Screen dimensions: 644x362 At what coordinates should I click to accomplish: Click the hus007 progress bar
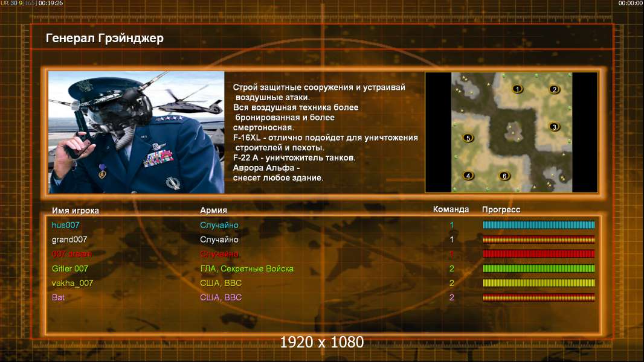coord(539,224)
